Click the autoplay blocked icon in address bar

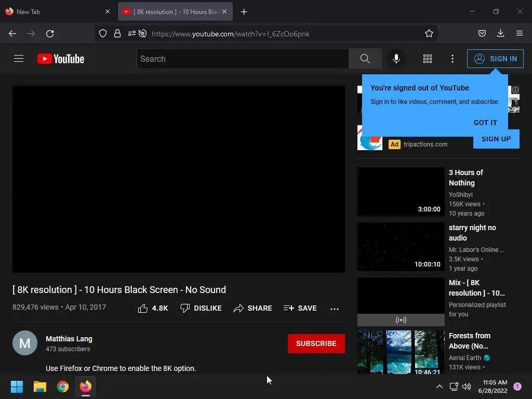[x=142, y=34]
